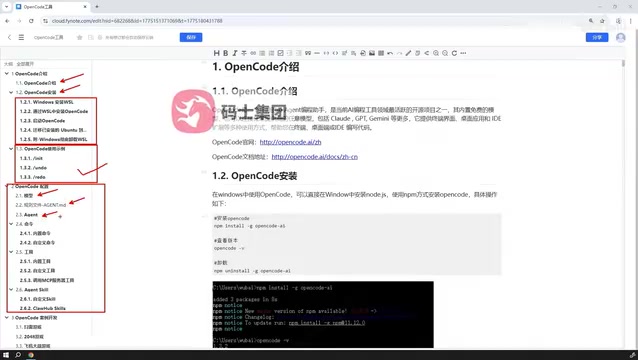Image resolution: width=638 pixels, height=360 pixels.
Task: Insert a checkbox task list
Action: click(x=280, y=53)
